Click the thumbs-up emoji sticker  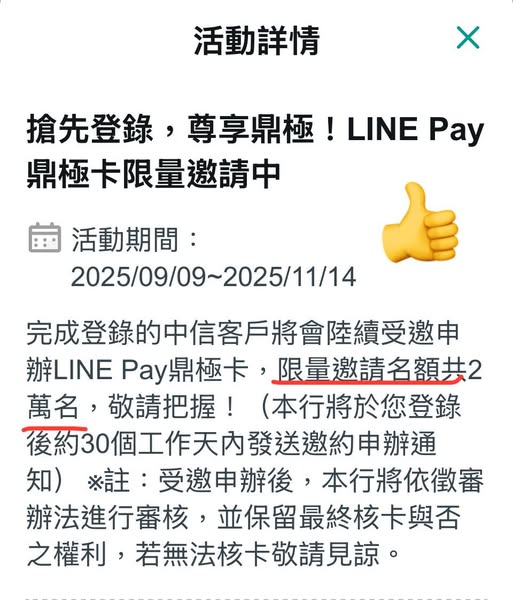click(x=420, y=223)
